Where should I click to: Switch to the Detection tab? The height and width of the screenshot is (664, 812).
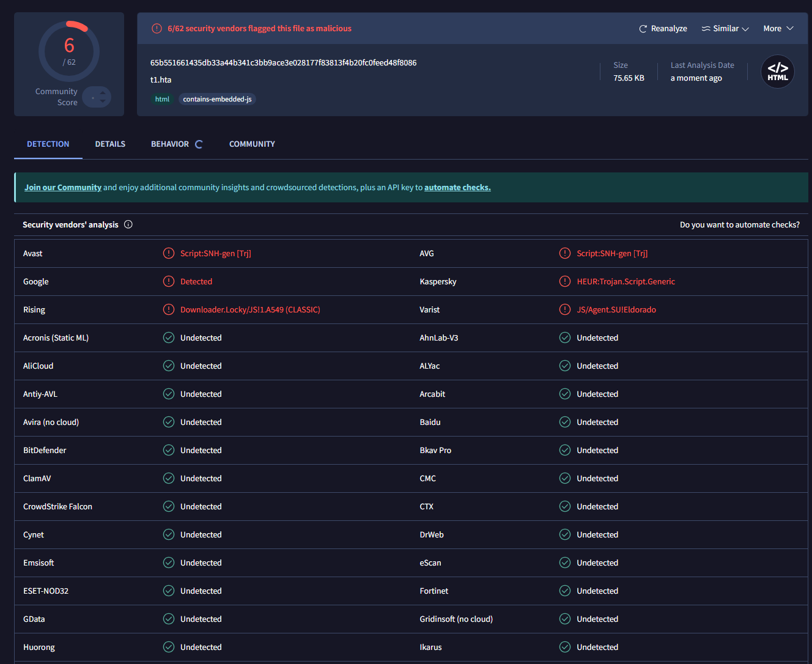48,144
